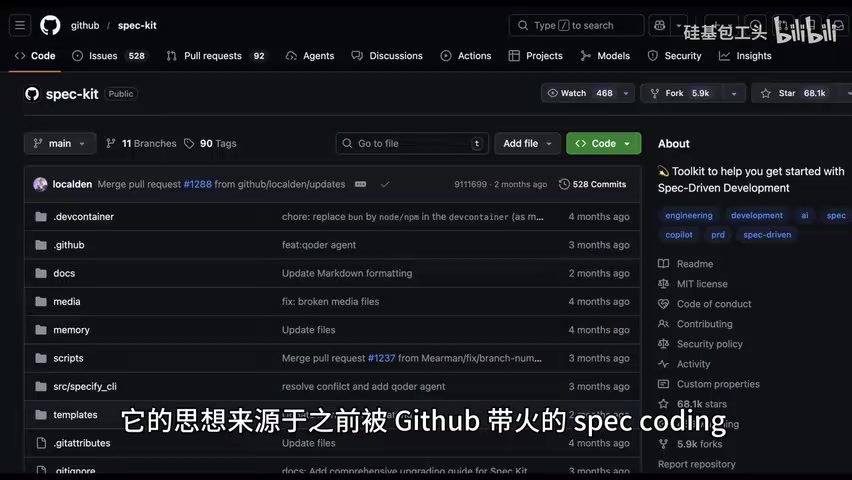Focus the Type / to search field
The image size is (852, 480).
pyautogui.click(x=576, y=26)
